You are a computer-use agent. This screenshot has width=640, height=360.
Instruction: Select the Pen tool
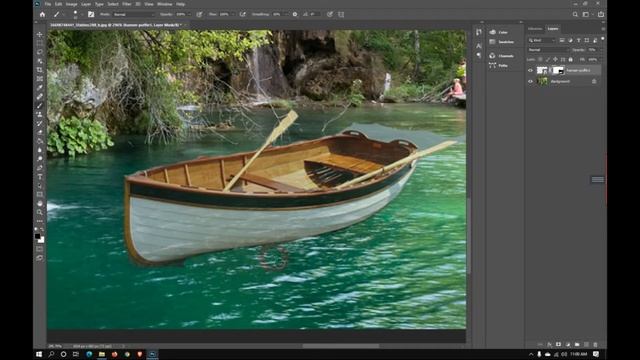click(40, 168)
